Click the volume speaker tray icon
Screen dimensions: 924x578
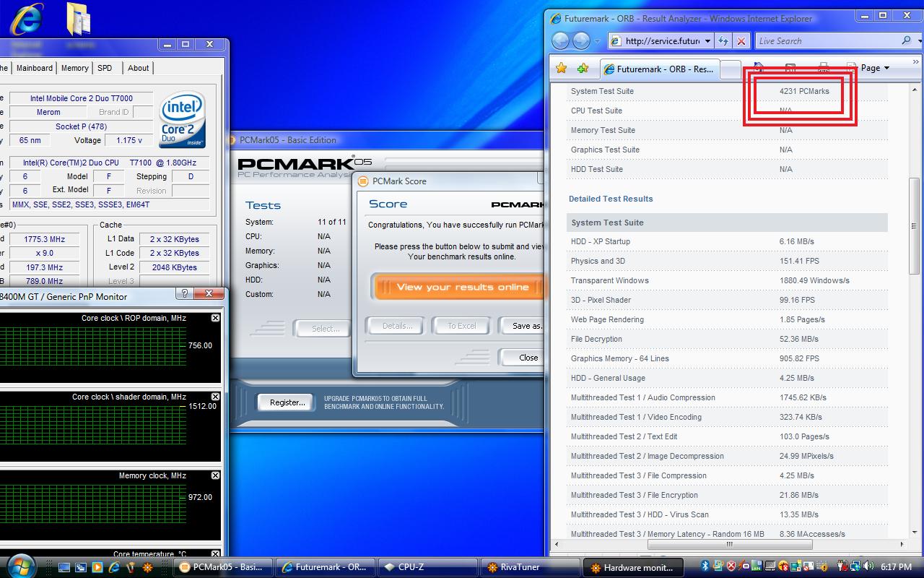868,565
